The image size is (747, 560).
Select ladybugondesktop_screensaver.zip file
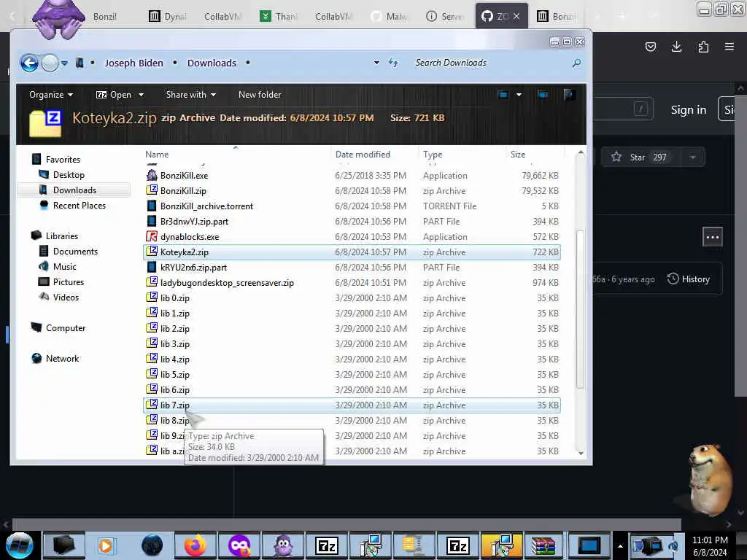pyautogui.click(x=228, y=282)
